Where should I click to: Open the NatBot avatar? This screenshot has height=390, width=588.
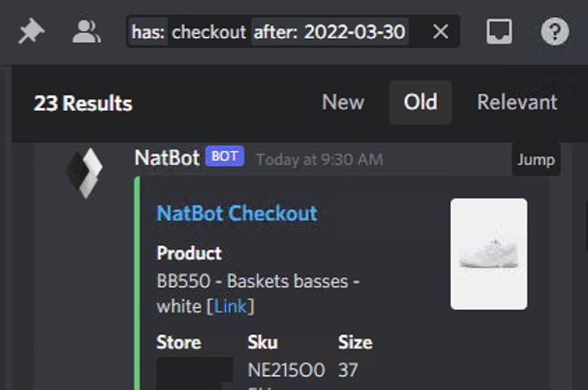pyautogui.click(x=84, y=173)
